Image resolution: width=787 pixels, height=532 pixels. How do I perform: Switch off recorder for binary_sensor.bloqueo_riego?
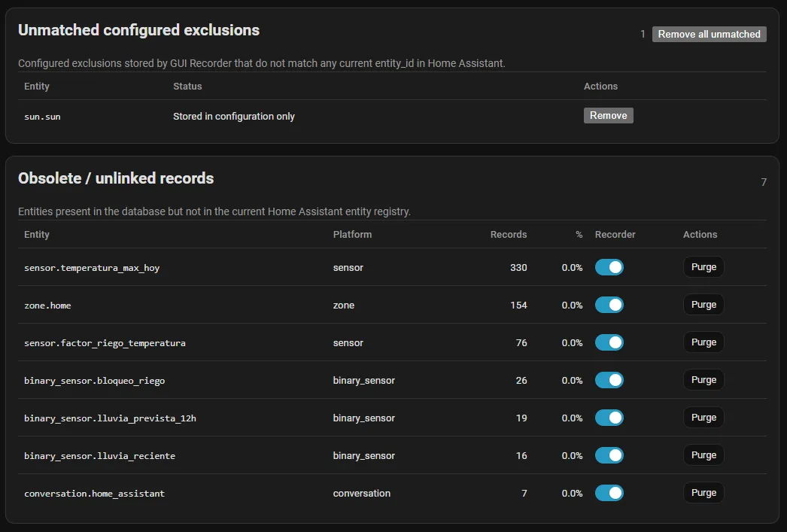click(609, 380)
